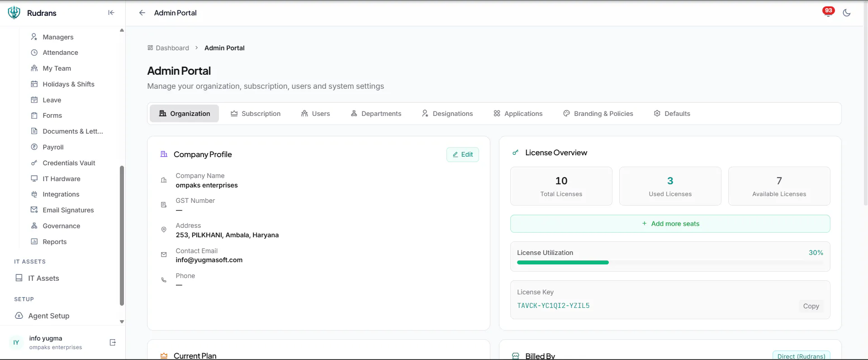View Reports from the sidebar

[54, 242]
